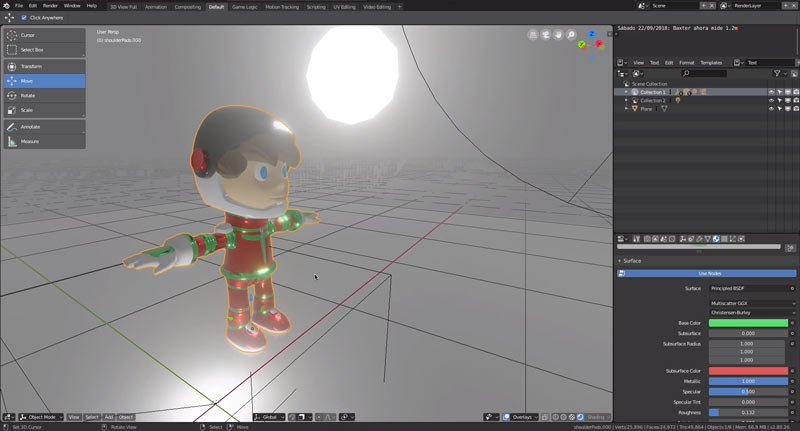Select the Cursor tool

pos(44,35)
